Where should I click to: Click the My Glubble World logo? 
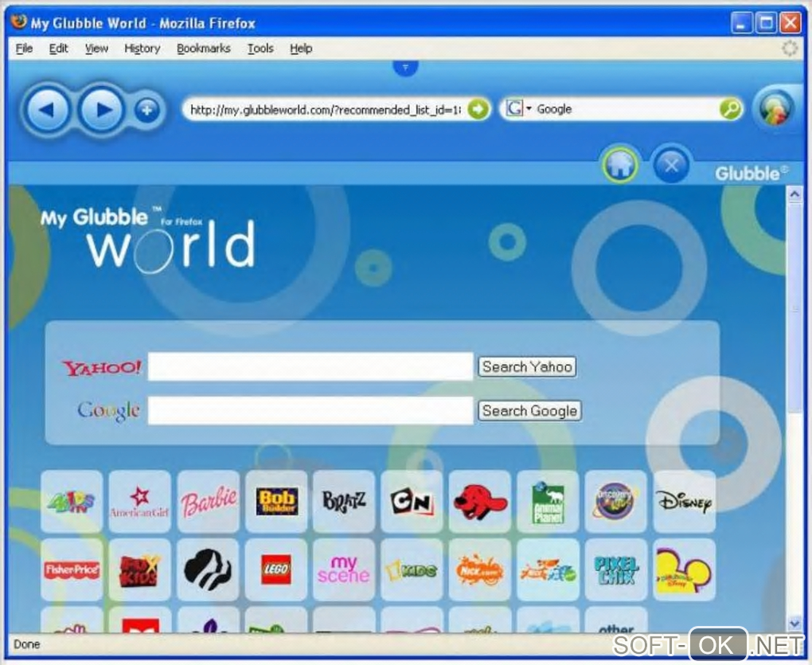tap(149, 239)
